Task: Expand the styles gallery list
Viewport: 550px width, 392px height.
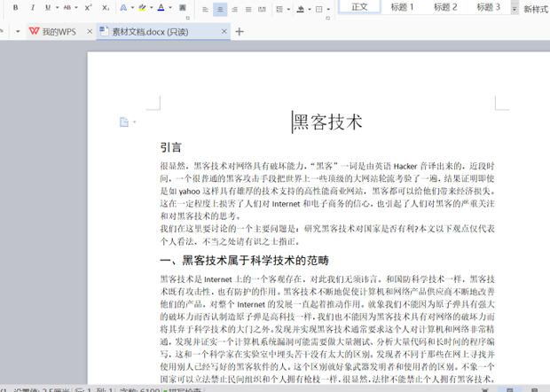Action: [x=515, y=9]
